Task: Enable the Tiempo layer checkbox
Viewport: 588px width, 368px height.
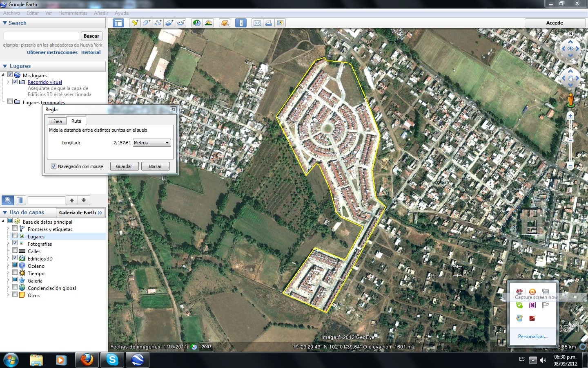Action: 15,273
